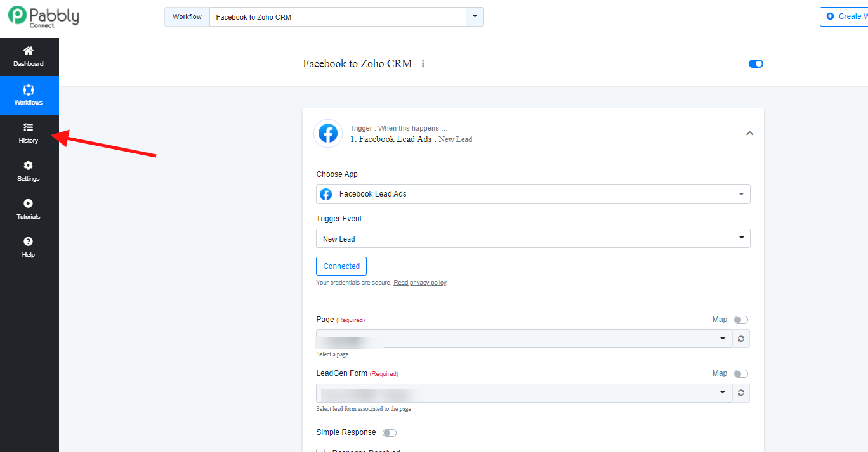Open the Read privacy policy link
868x452 pixels.
pyautogui.click(x=419, y=283)
